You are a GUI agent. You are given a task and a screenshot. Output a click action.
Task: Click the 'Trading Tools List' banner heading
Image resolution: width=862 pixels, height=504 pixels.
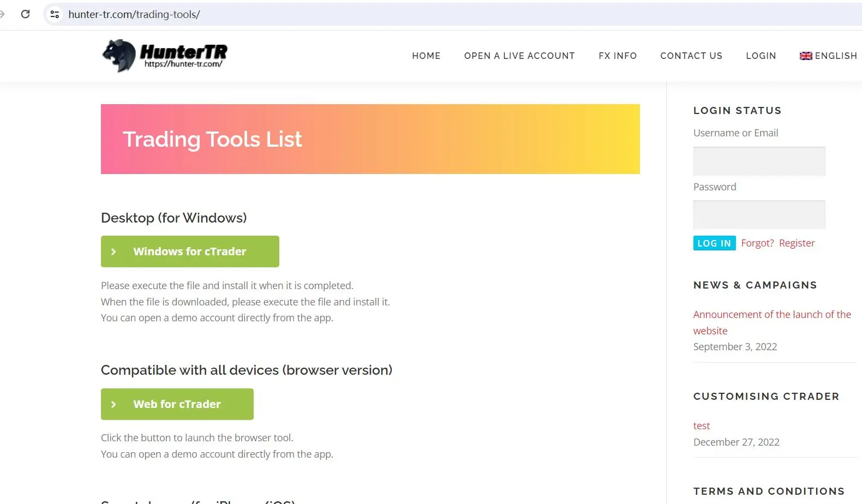(212, 140)
